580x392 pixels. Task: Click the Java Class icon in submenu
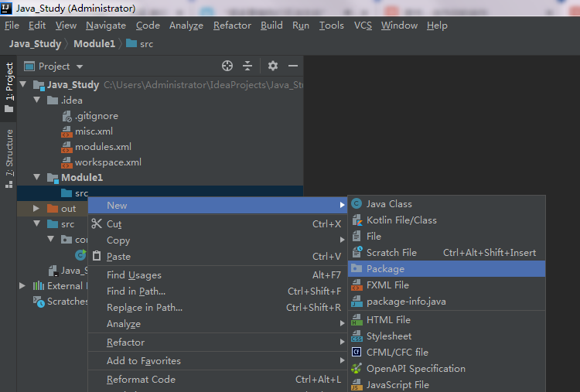[x=357, y=204]
